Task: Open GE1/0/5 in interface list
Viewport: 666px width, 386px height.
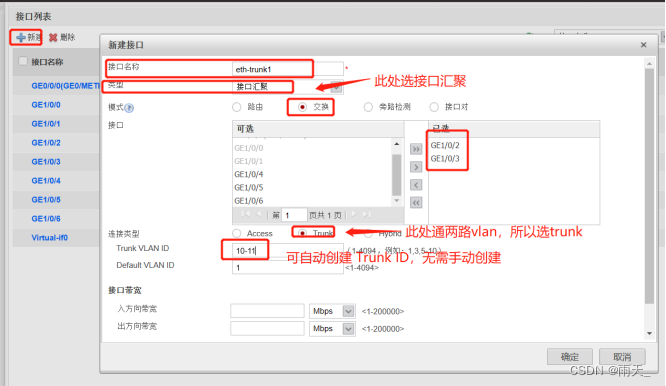Action: 46,200
